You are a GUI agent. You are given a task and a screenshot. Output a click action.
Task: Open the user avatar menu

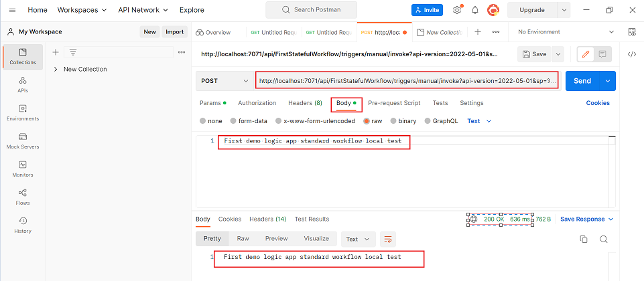493,10
